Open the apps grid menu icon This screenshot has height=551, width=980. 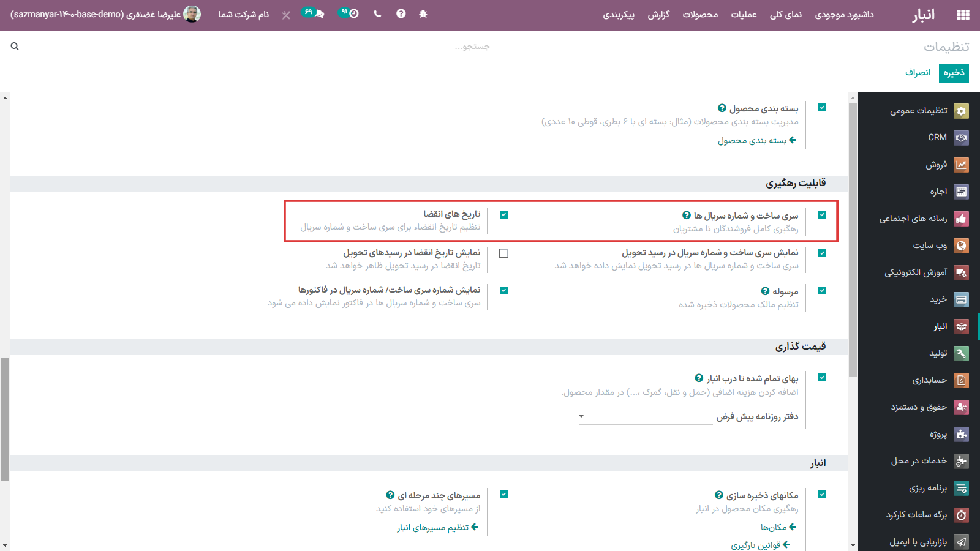pyautogui.click(x=963, y=15)
